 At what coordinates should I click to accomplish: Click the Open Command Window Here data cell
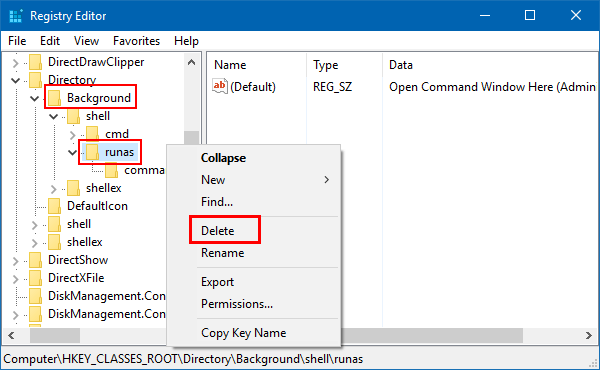492,87
